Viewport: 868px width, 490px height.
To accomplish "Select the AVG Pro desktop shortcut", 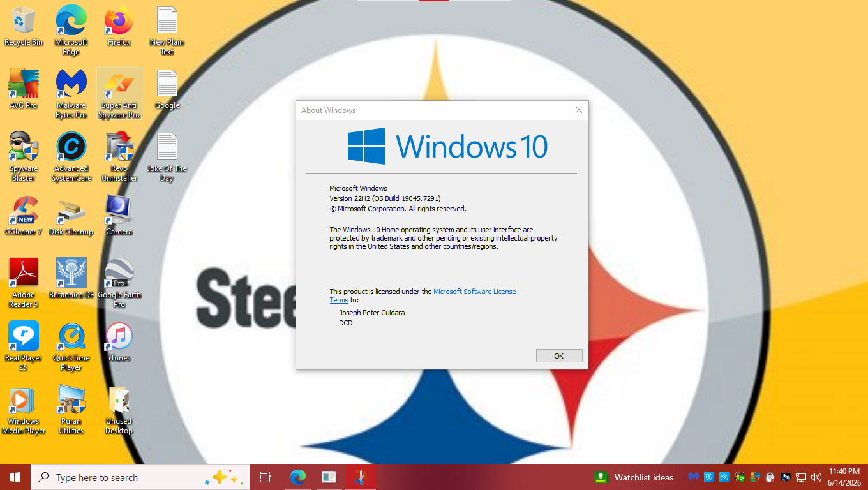I will click(24, 89).
